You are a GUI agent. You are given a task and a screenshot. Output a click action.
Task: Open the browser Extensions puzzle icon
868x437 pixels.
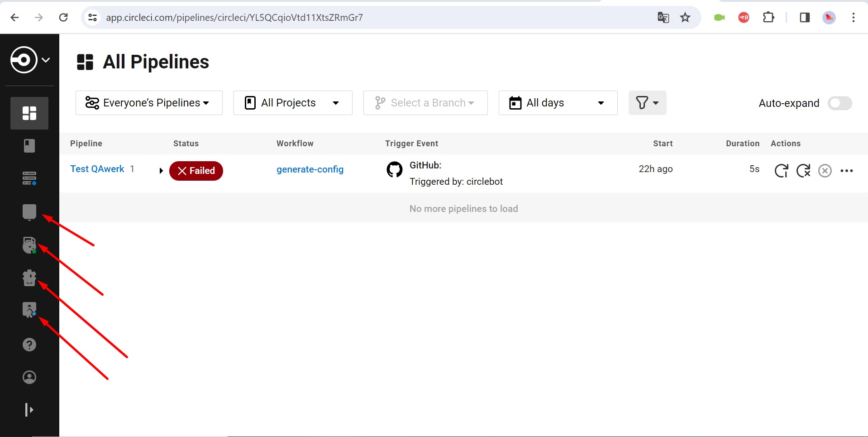pyautogui.click(x=768, y=18)
